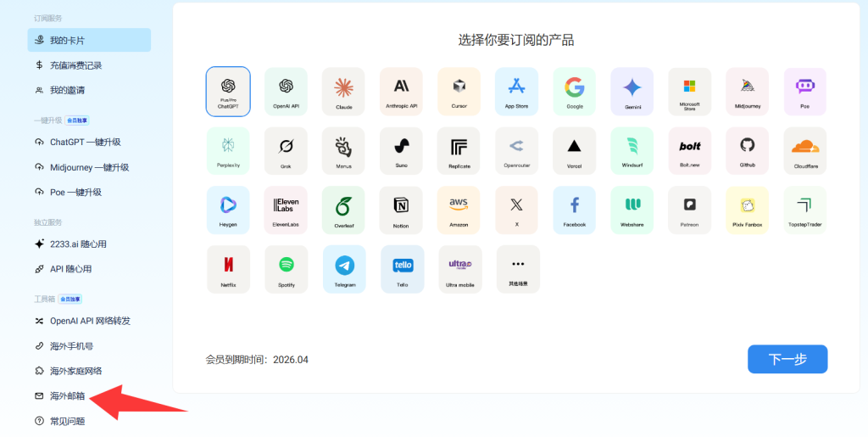Select the Google product card

[574, 92]
